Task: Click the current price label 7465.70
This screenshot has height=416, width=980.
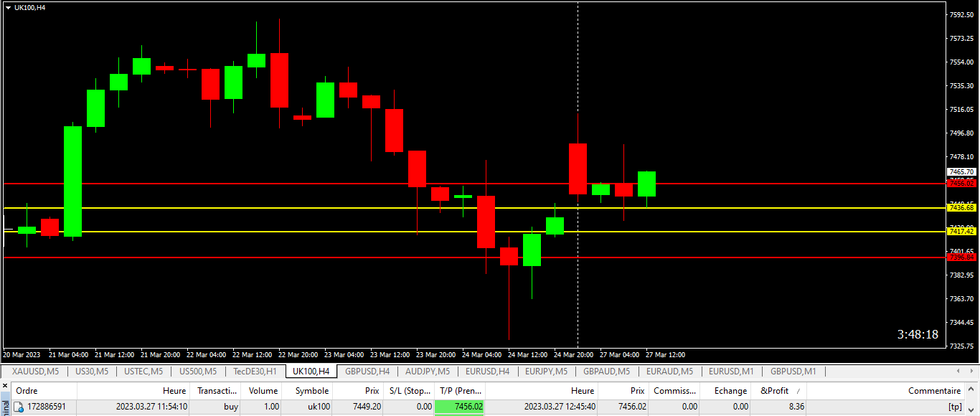Action: tap(961, 172)
